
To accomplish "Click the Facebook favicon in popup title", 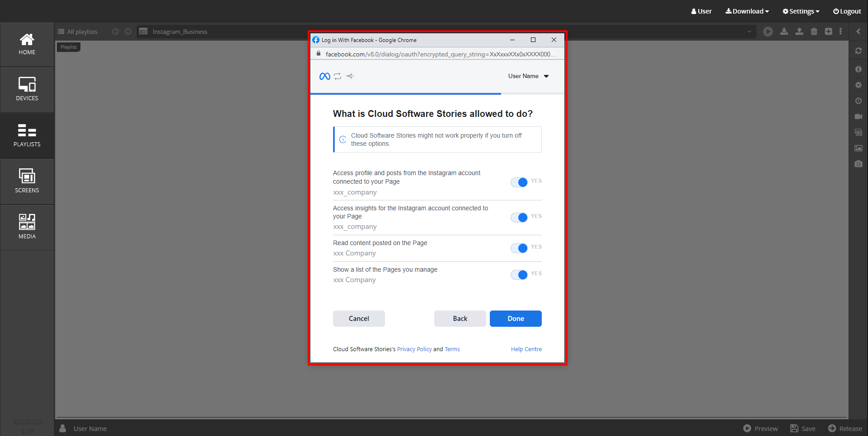I will (x=316, y=40).
